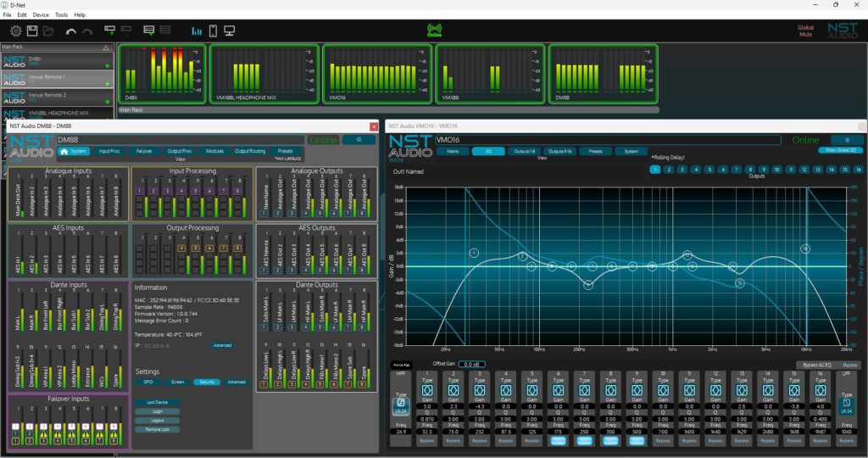The image size is (868, 458).
Task: Select Venue Remote 1 in rack list
Action: pos(57,79)
